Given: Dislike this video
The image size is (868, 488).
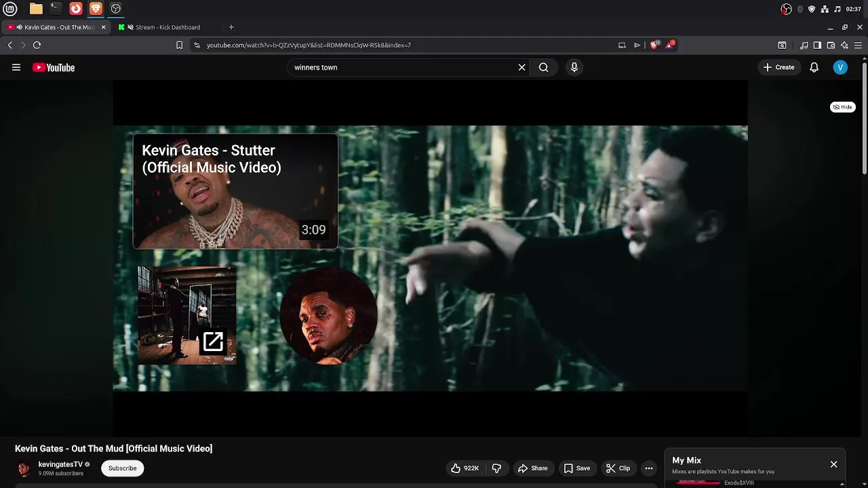Looking at the screenshot, I should (x=496, y=468).
